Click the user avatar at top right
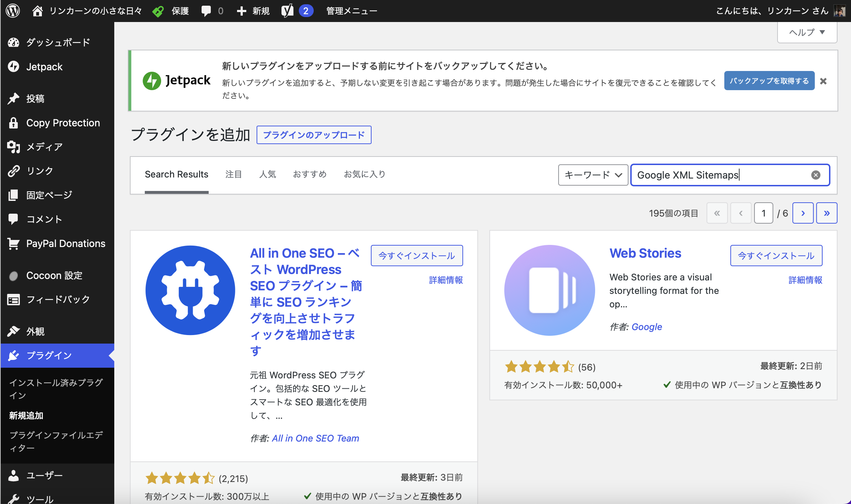Viewport: 851px width, 504px height. 840,11
